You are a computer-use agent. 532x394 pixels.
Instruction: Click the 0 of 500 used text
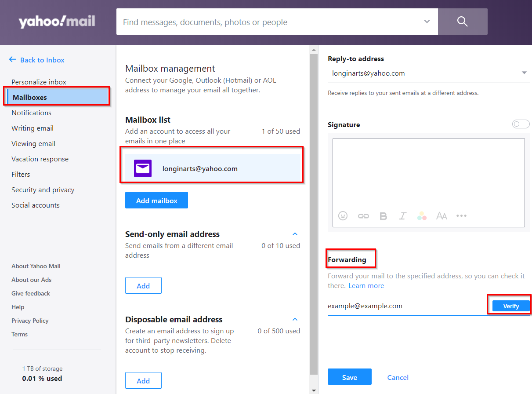tap(279, 331)
